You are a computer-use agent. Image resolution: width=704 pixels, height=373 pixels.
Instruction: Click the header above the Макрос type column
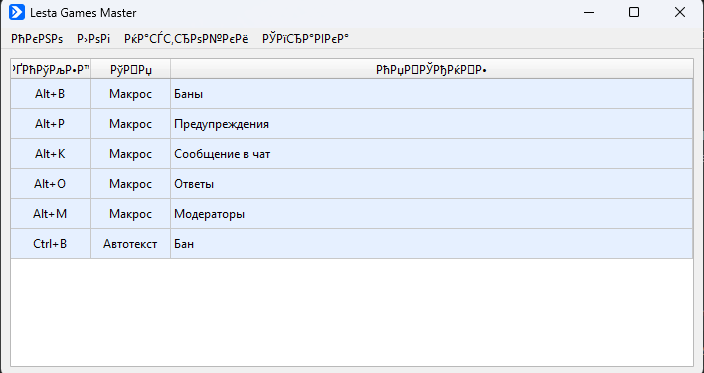pos(131,70)
